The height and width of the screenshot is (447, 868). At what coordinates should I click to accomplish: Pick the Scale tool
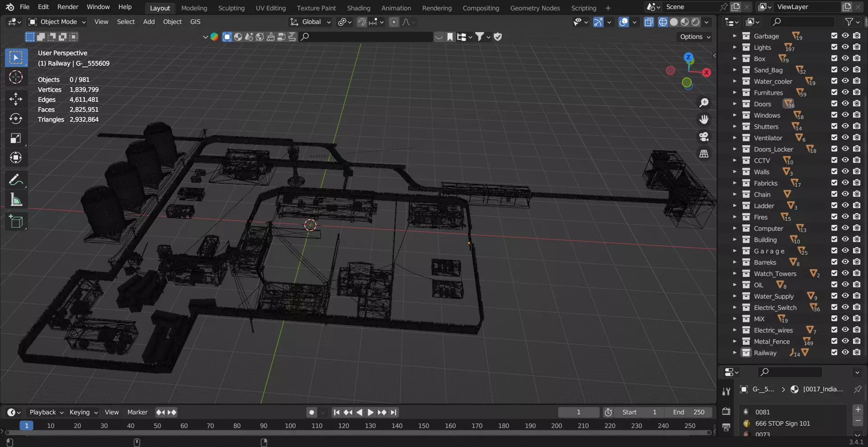(x=16, y=138)
